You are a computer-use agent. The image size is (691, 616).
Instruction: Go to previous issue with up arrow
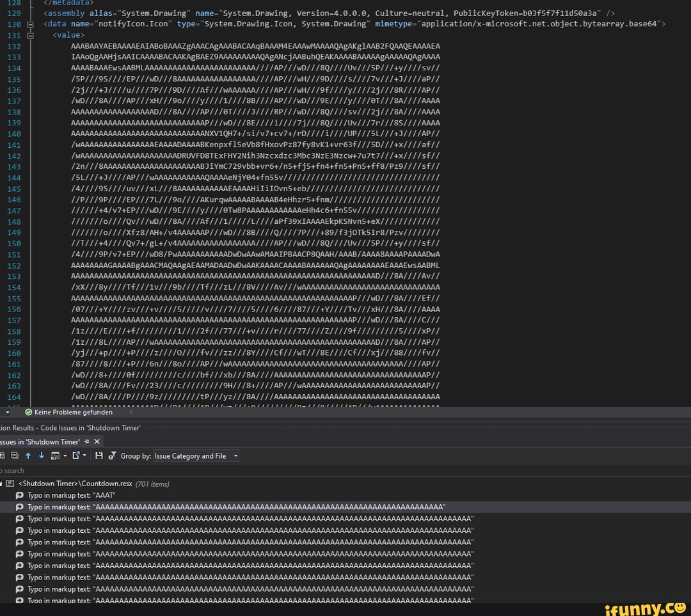tap(28, 456)
